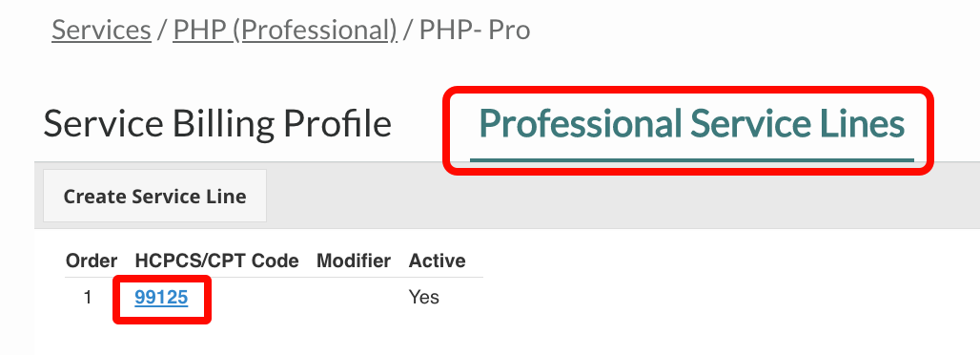
Task: Click the Create Service Line button
Action: pos(155,196)
